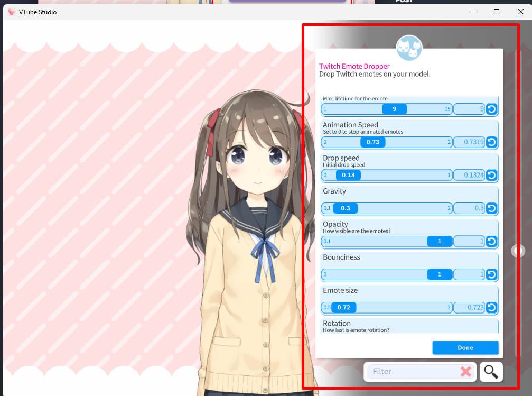Reset the Emote size value
The width and height of the screenshot is (532, 396).
click(x=491, y=307)
